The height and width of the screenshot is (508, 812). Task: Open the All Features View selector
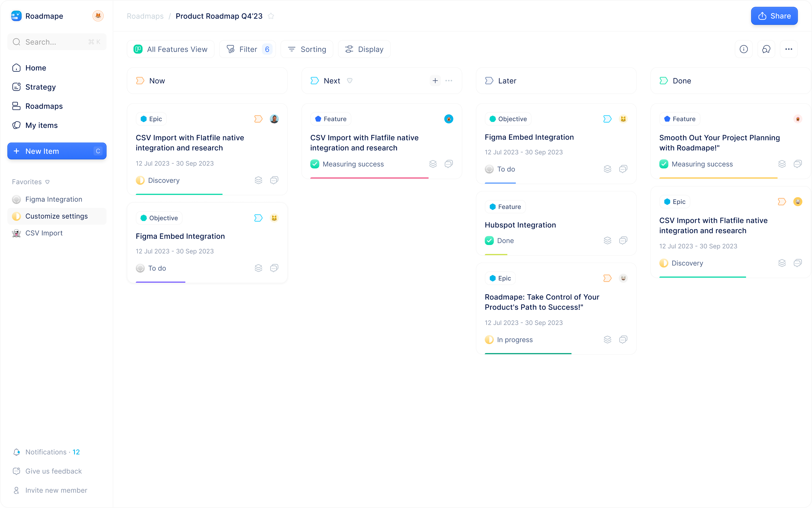pyautogui.click(x=170, y=49)
